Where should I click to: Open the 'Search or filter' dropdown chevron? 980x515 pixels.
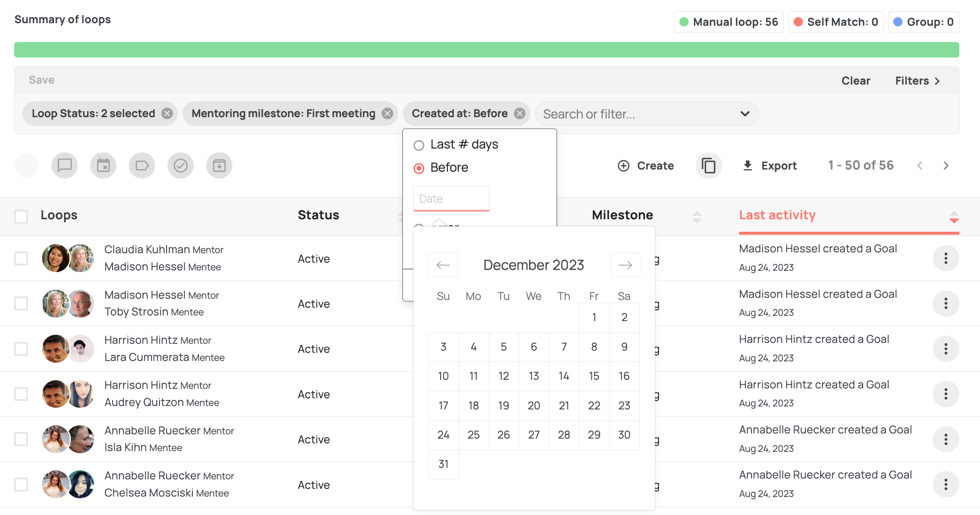(x=744, y=114)
